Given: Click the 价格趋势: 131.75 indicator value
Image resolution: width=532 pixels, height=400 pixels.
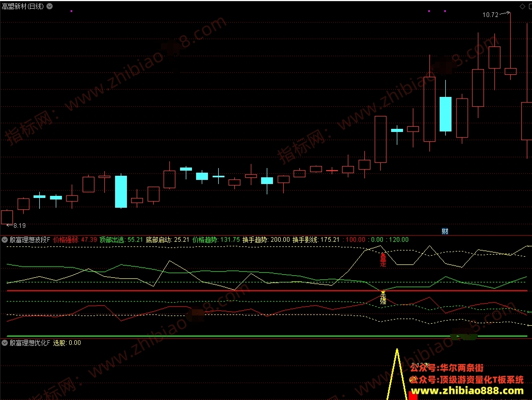Looking at the screenshot, I should [x=216, y=240].
